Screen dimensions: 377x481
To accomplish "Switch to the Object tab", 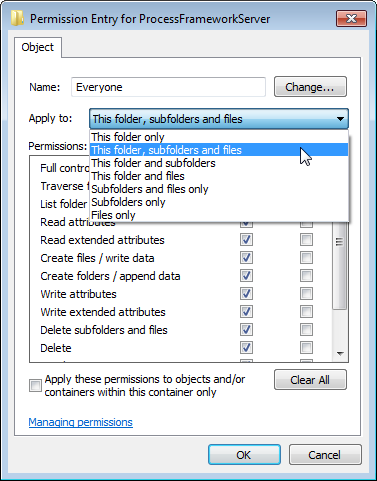I will [x=38, y=47].
